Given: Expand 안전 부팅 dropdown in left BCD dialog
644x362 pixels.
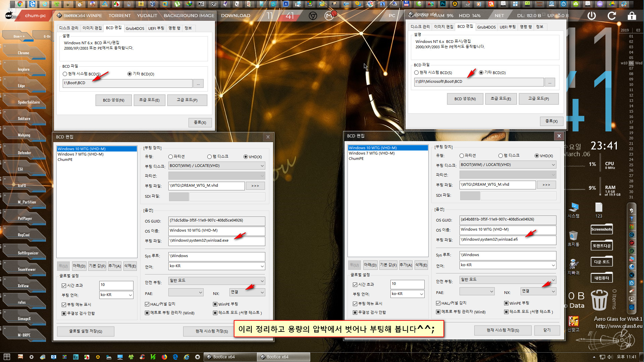Looking at the screenshot, I should point(262,281).
